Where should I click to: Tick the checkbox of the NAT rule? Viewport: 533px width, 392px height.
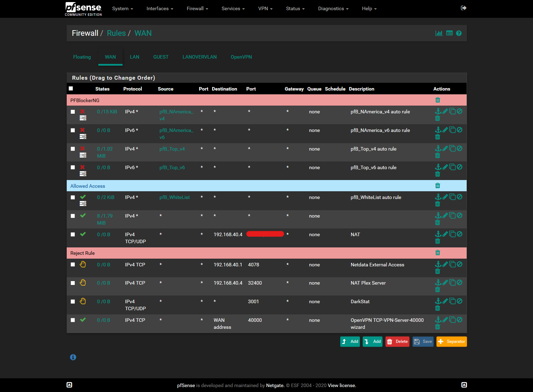coord(73,234)
